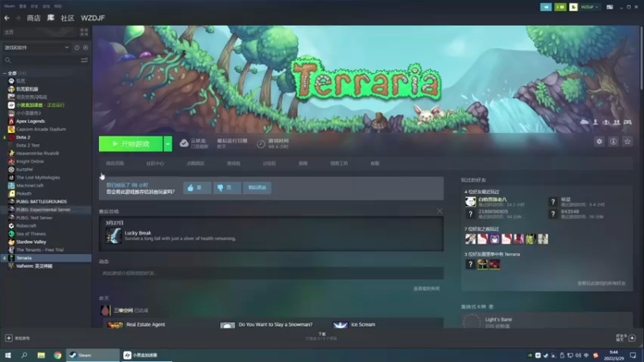Click the library search field

coord(41,60)
